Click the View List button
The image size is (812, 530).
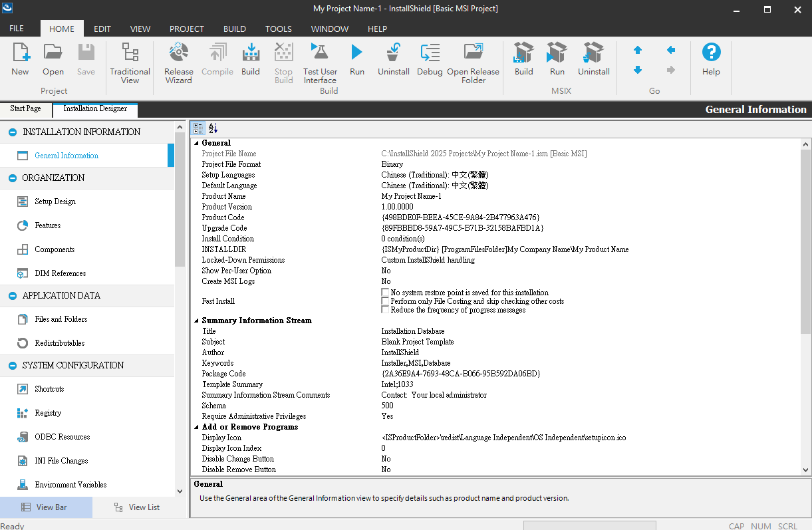(x=137, y=507)
